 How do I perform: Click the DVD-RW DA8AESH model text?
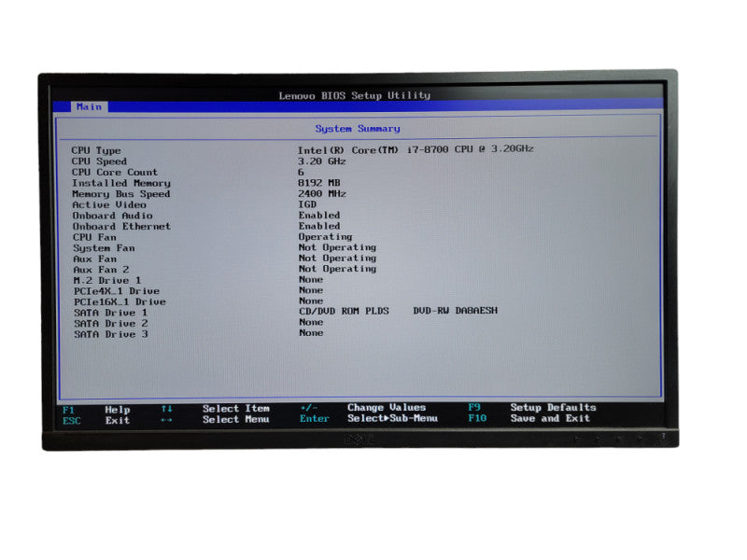point(456,311)
